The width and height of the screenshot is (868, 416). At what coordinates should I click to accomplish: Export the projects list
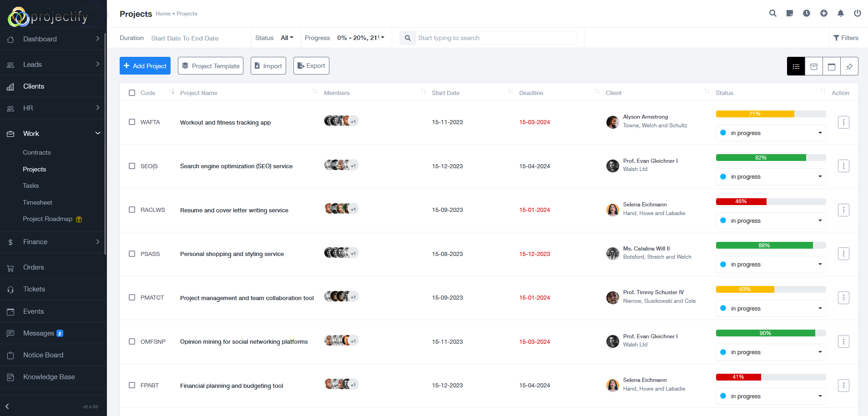pyautogui.click(x=311, y=65)
